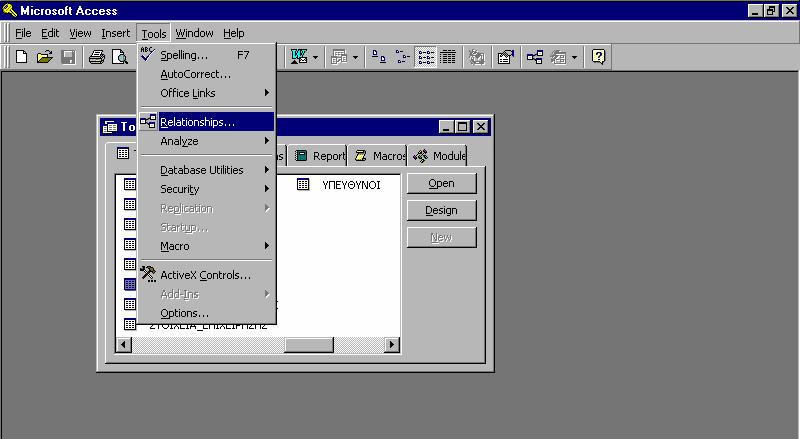Open the View menu

click(80, 33)
